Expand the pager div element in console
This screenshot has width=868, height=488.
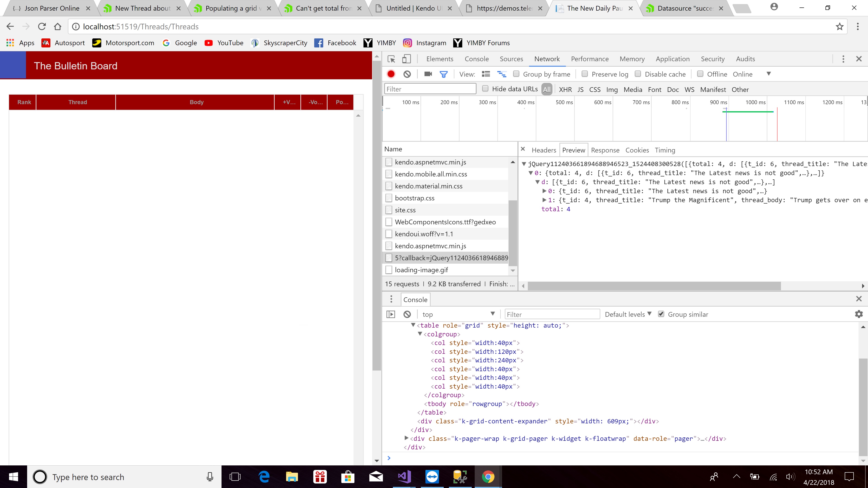[406, 438]
